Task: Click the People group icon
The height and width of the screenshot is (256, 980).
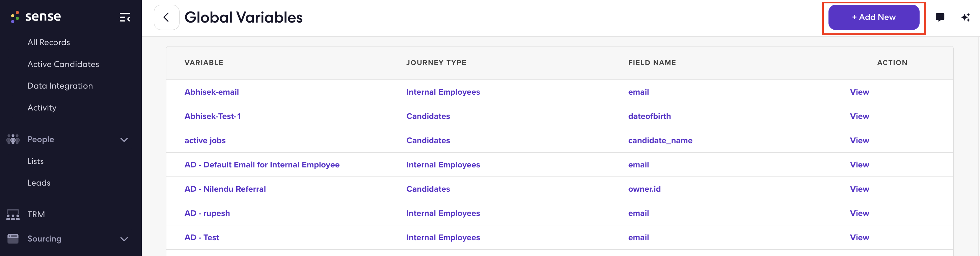Action: [x=13, y=139]
